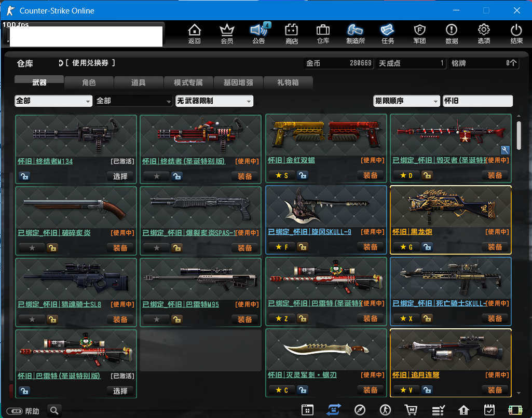Open the calendar check icon

pos(489,410)
